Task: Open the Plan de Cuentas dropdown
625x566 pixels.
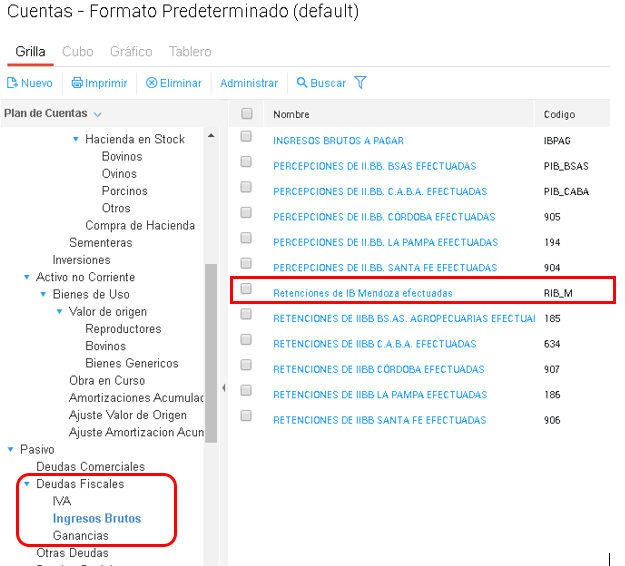Action: click(98, 114)
